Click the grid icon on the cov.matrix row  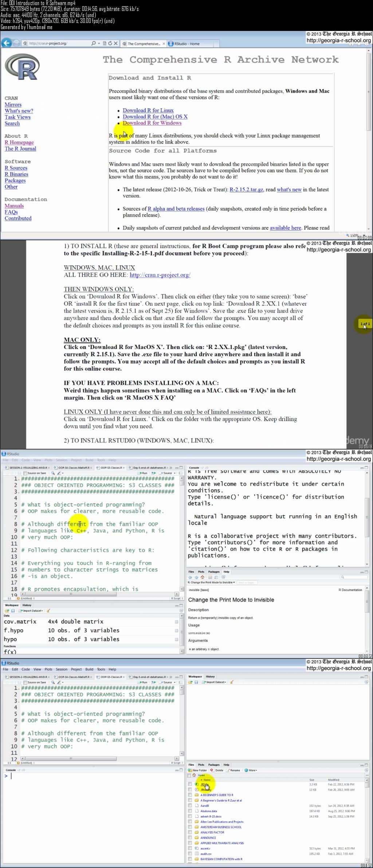point(177,622)
